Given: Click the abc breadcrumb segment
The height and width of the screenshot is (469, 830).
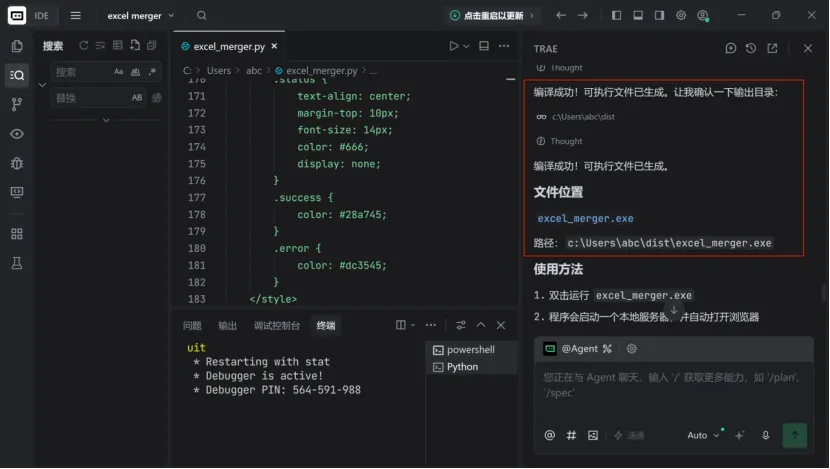Looking at the screenshot, I should tap(254, 70).
